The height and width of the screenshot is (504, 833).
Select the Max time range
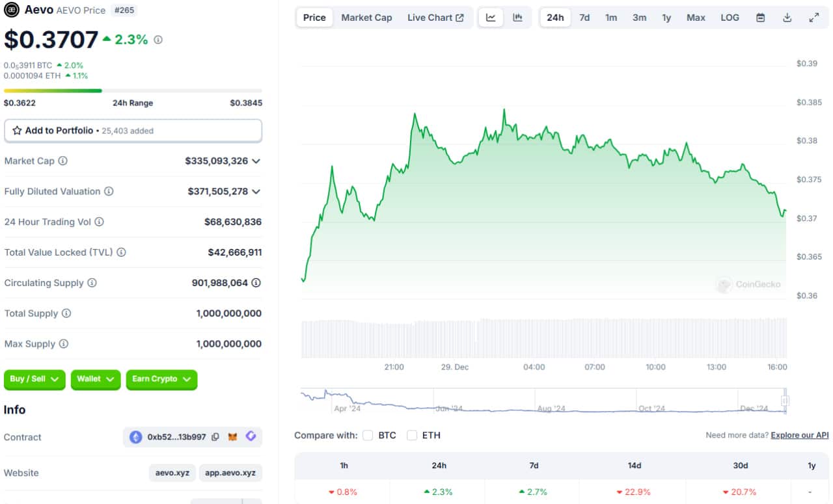696,18
